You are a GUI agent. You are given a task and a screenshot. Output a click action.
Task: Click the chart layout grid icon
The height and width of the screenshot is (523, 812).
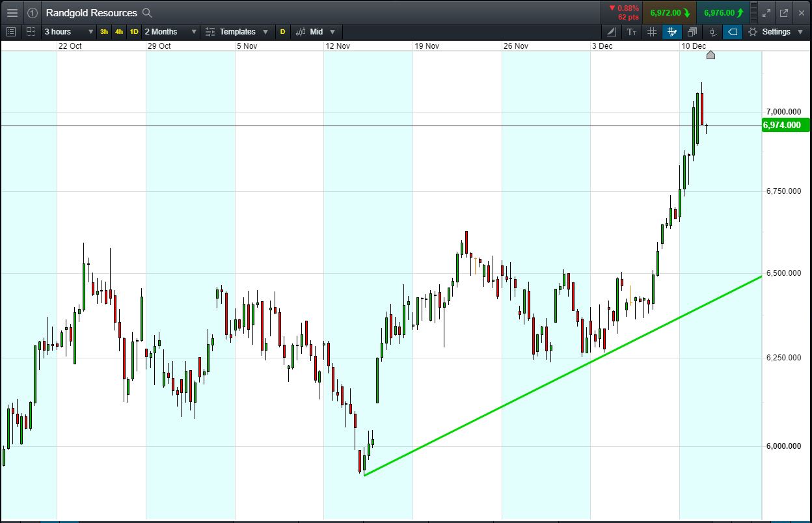(31, 31)
